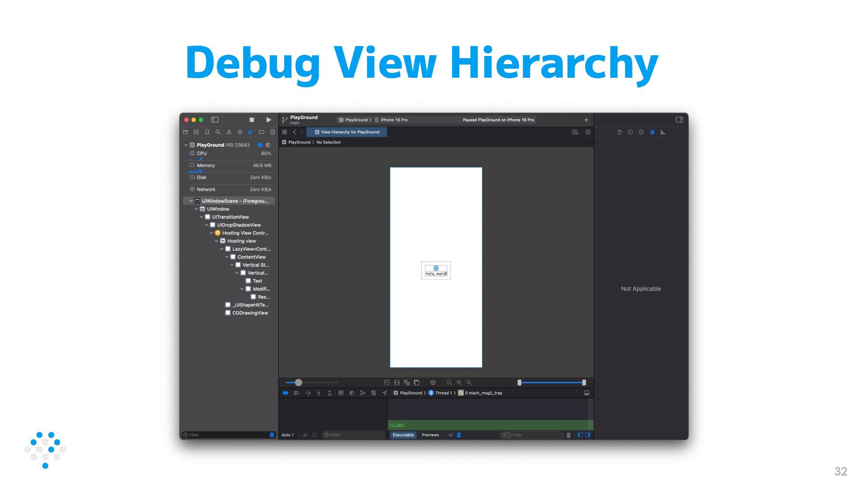This screenshot has width=868, height=488.
Task: Open the Auto variables scope dropdown
Action: pos(288,435)
